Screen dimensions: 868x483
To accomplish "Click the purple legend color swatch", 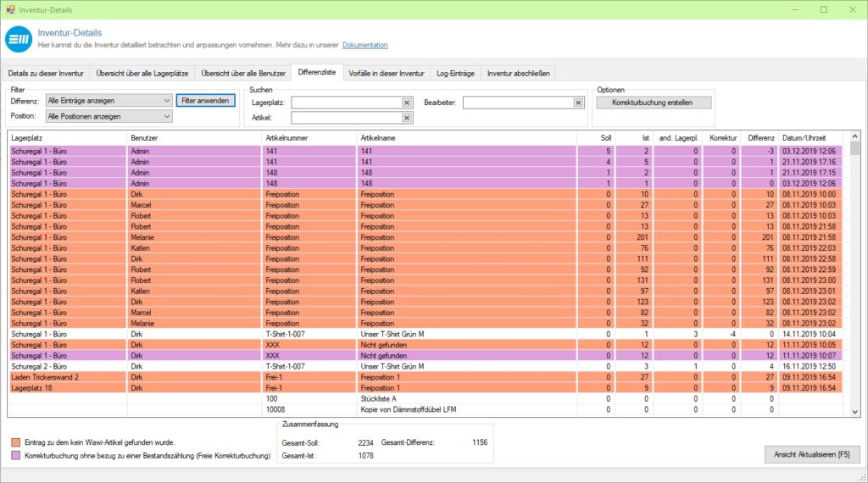I will pyautogui.click(x=16, y=456).
